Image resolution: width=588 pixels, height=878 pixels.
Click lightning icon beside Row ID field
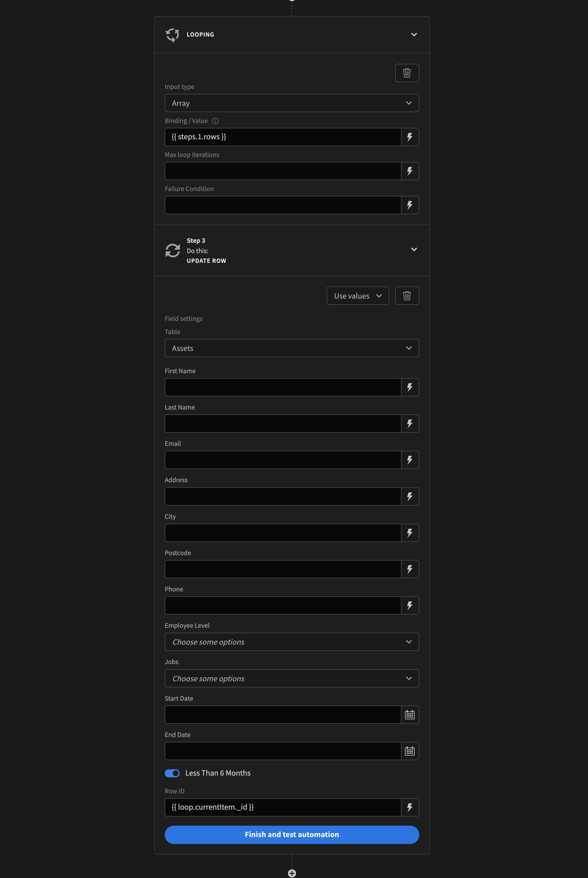[410, 807]
